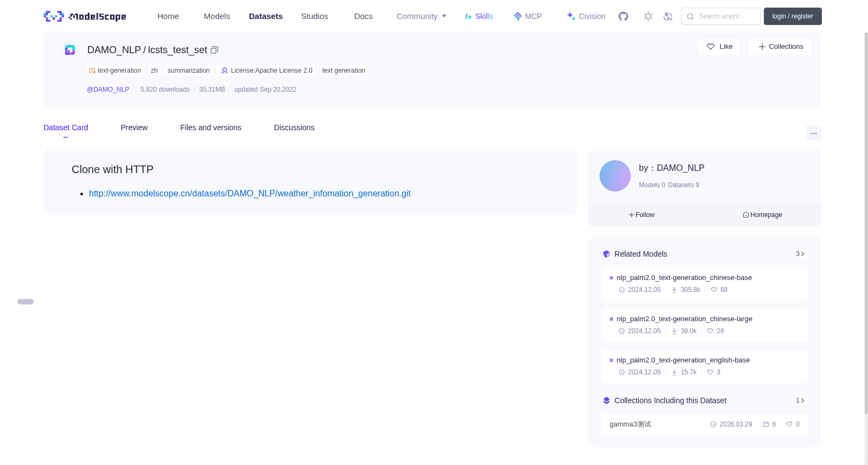Click the Datasets 9 count text
868x465 pixels.
(684, 185)
